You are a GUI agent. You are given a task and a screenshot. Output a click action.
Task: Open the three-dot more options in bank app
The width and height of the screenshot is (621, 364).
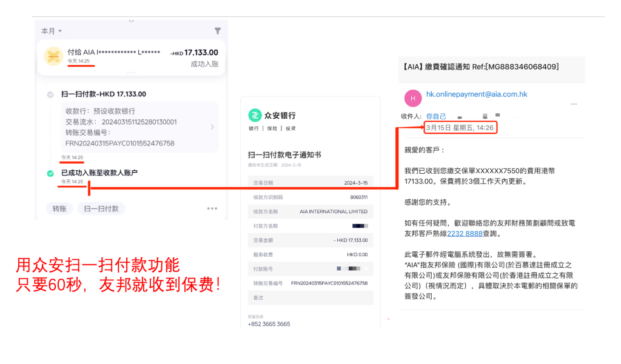click(212, 208)
